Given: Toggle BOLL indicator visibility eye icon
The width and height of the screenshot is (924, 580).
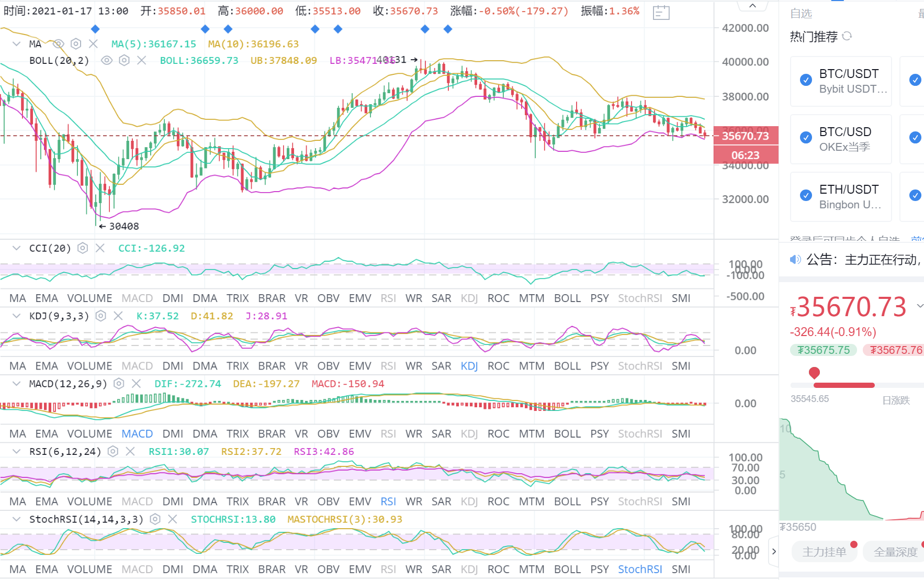Looking at the screenshot, I should point(107,61).
